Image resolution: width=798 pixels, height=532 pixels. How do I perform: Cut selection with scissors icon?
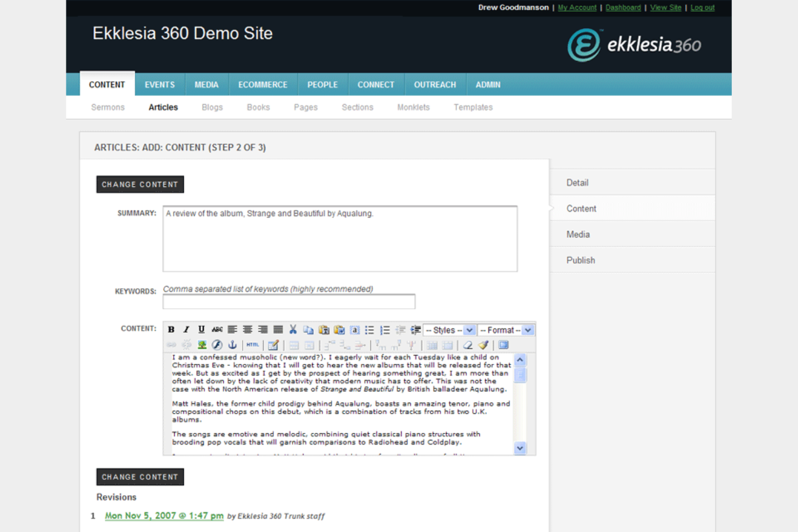click(x=293, y=330)
